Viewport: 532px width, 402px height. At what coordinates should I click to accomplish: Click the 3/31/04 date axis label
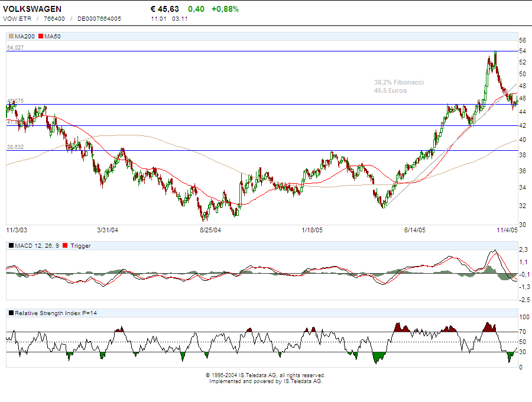coord(108,230)
